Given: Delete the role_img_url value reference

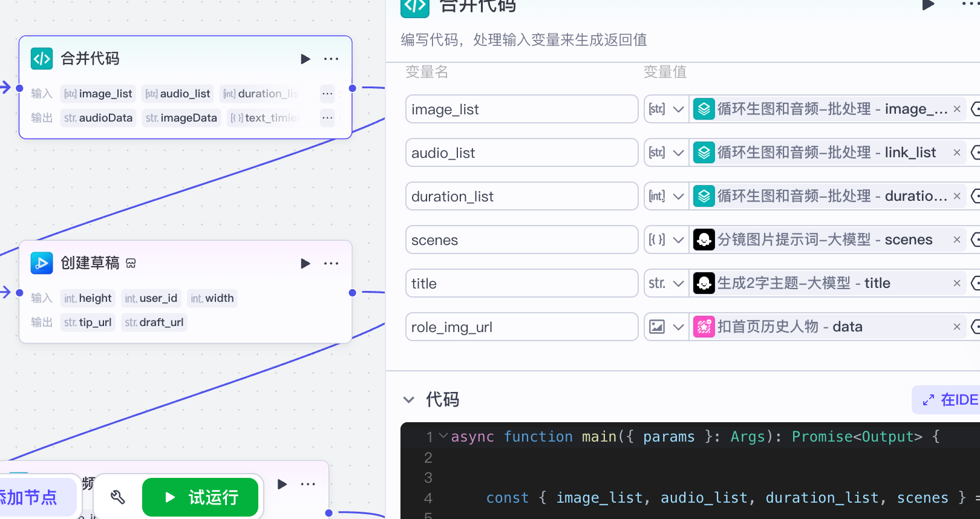Looking at the screenshot, I should click(956, 327).
